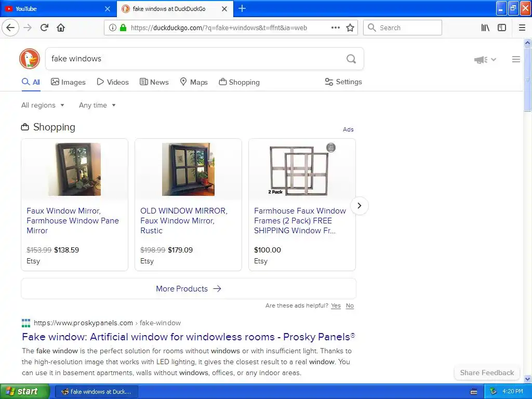Screen dimensions: 532x399
Task: Open Faux Window Mirror Farmhouse listing
Action: tap(73, 220)
